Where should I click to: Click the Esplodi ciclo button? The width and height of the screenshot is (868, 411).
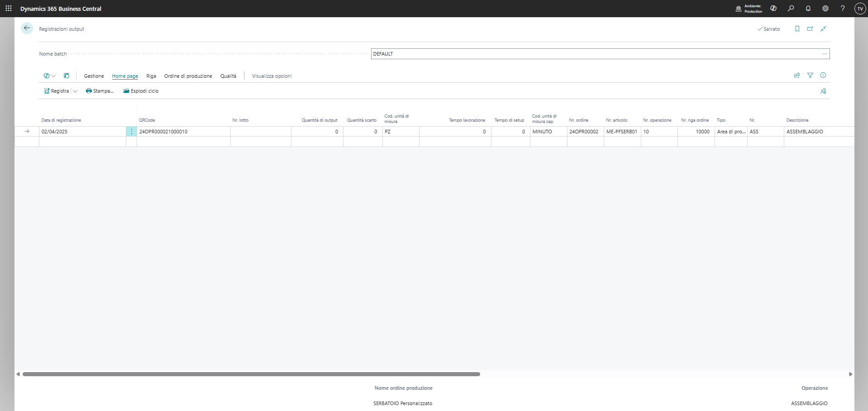(x=141, y=91)
